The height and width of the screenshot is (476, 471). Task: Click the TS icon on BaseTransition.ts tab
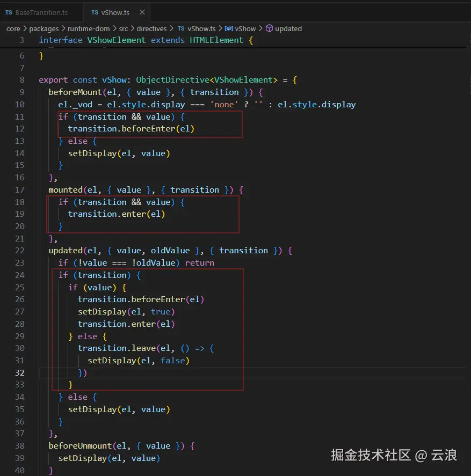[x=9, y=12]
